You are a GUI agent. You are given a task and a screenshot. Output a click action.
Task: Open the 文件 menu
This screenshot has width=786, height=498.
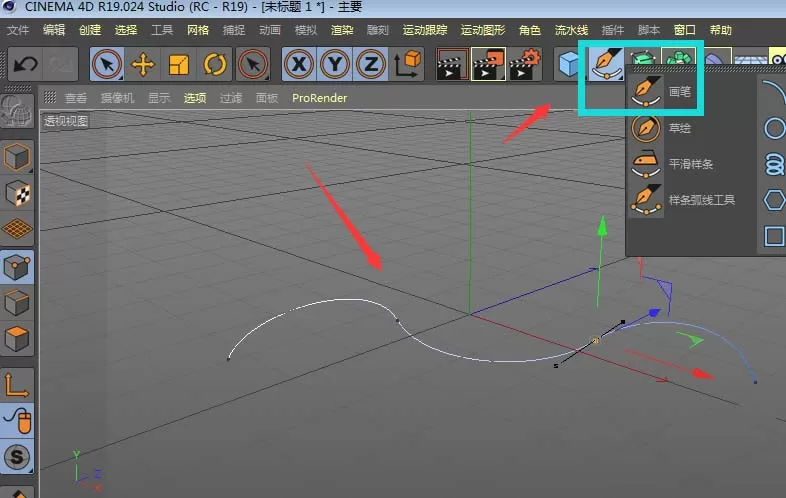[18, 30]
